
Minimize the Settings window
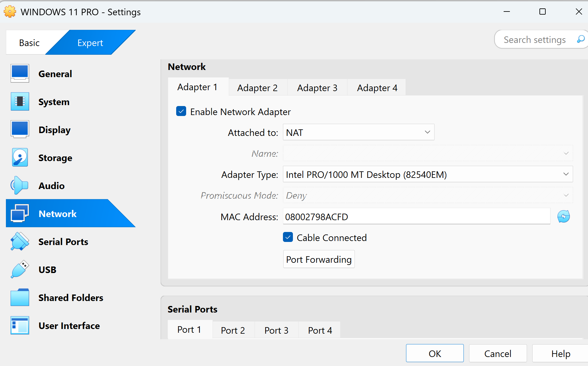point(507,12)
